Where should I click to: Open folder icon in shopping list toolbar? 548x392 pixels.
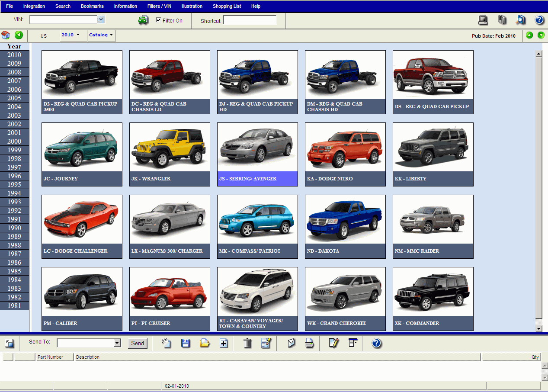[x=205, y=343]
